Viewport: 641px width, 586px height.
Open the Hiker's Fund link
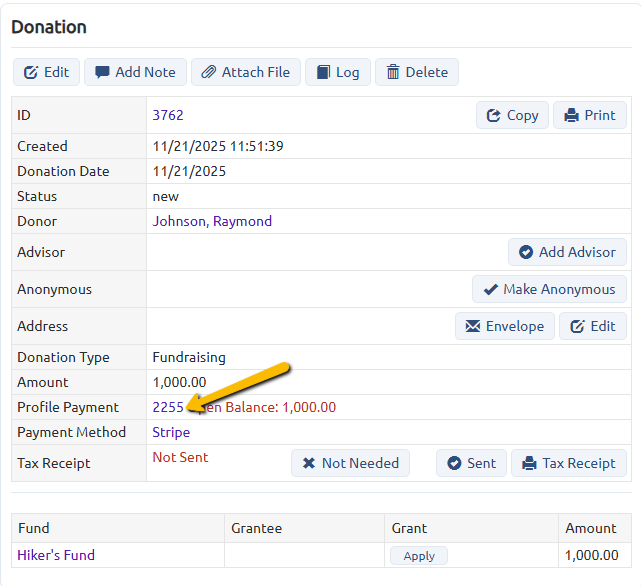pos(56,555)
